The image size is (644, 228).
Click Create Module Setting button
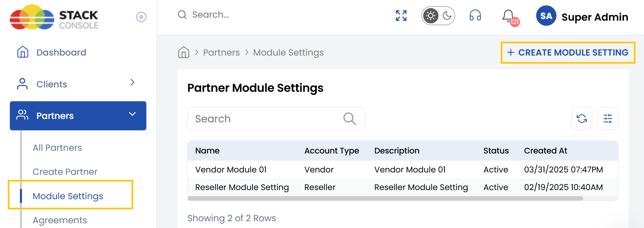coord(568,53)
